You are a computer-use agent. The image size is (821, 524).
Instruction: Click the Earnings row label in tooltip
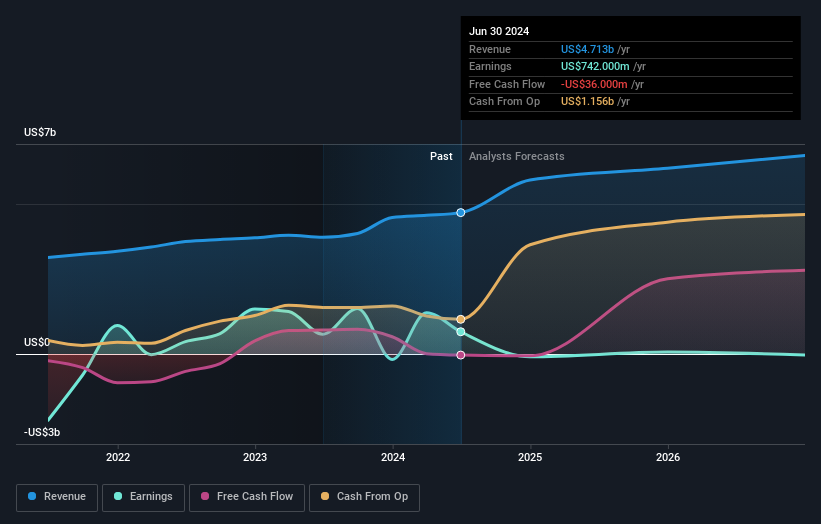click(490, 66)
